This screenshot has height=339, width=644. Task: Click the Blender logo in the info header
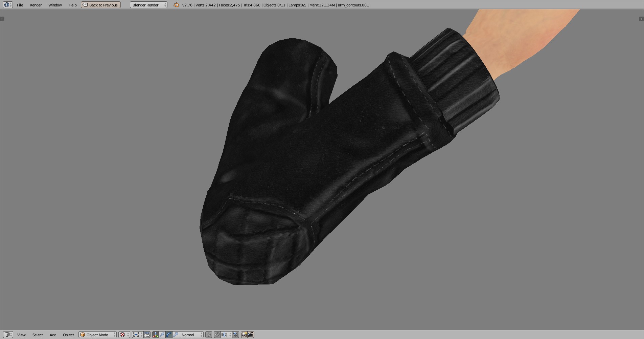coord(176,5)
